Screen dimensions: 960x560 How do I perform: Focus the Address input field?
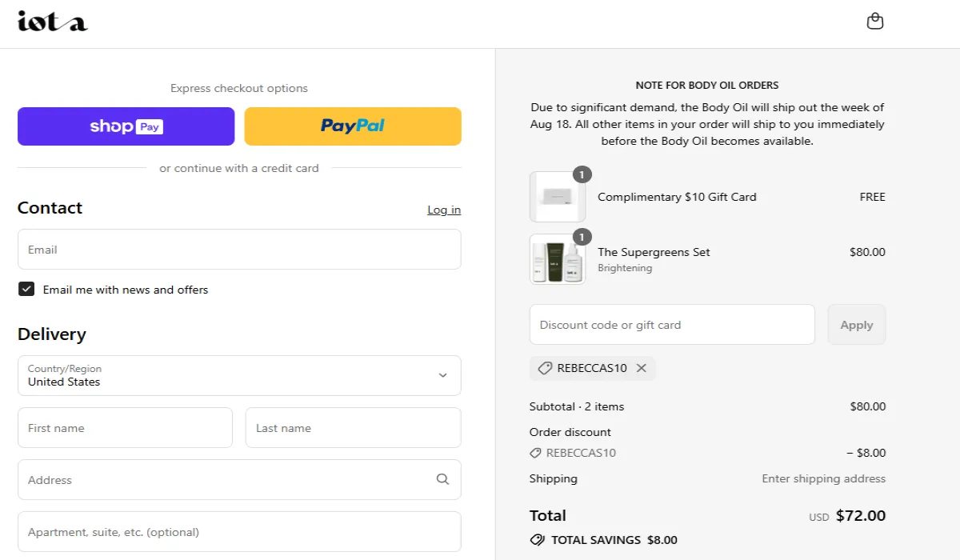(x=239, y=480)
